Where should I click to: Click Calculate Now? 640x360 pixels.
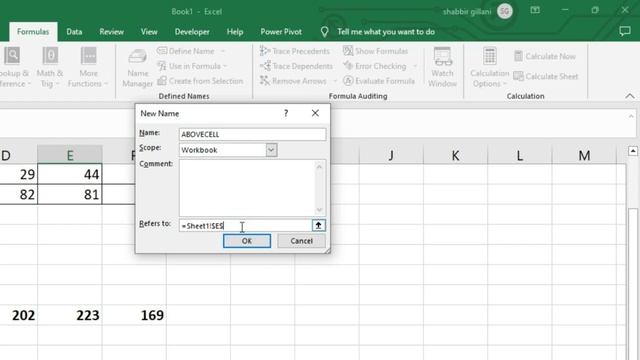(545, 56)
